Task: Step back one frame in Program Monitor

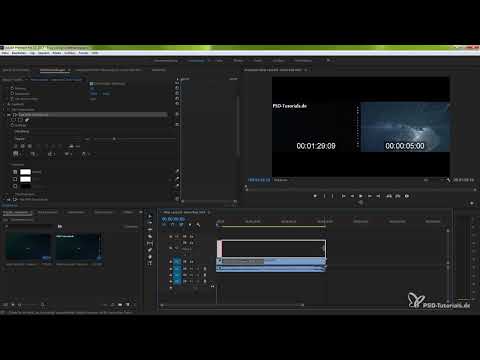Action: [352, 196]
